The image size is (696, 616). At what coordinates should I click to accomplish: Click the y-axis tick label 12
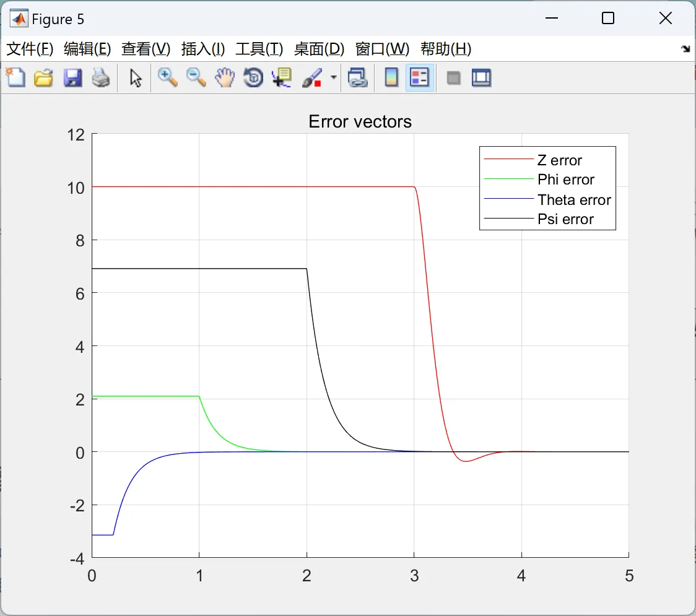click(76, 135)
